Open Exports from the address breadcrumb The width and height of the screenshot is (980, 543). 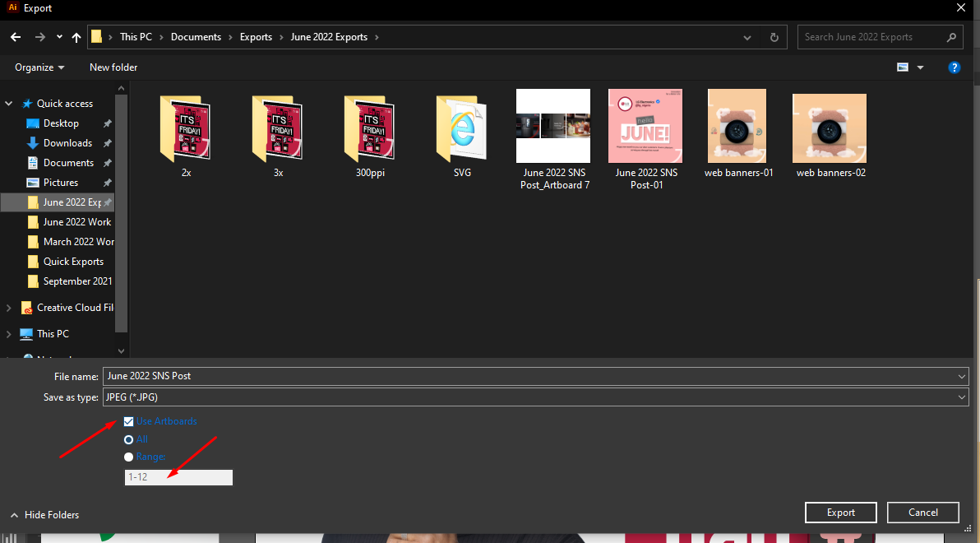[256, 36]
